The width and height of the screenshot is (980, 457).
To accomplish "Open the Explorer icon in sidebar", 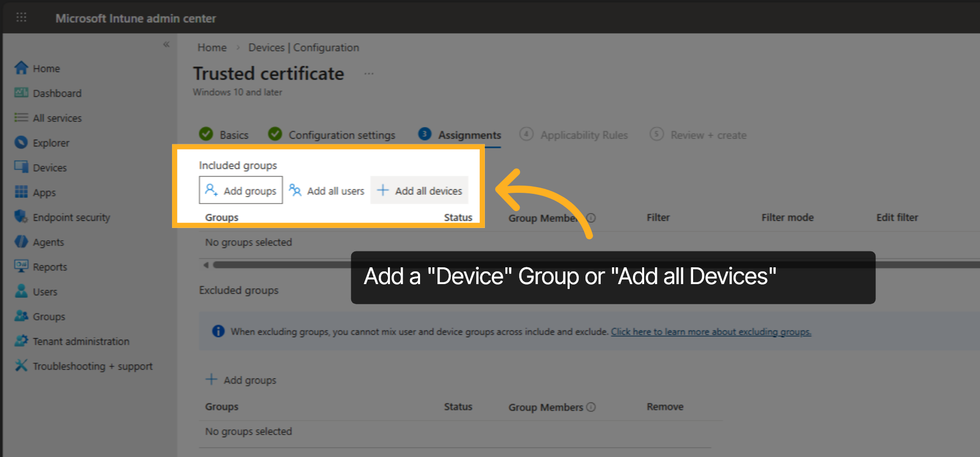I will click(x=21, y=142).
